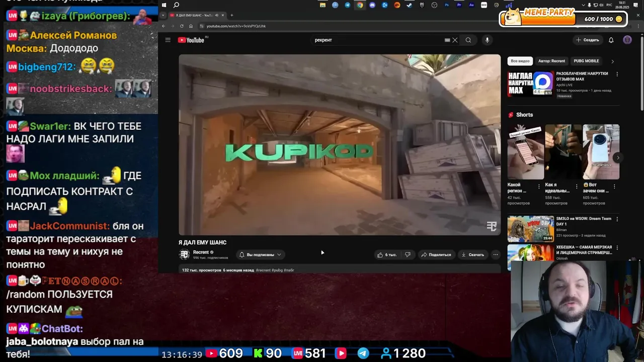Click the Поделиться share button
The height and width of the screenshot is (362, 644).
click(x=436, y=254)
